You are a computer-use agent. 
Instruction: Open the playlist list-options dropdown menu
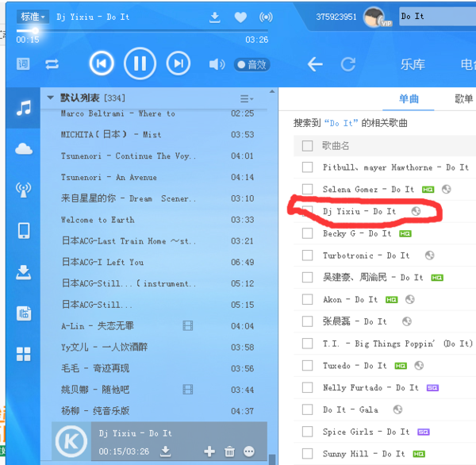click(x=247, y=98)
